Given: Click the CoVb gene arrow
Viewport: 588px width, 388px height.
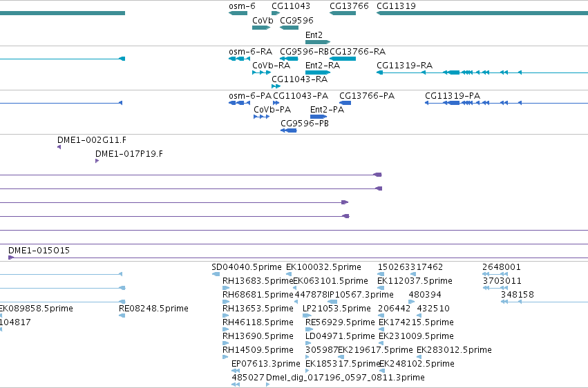Looking at the screenshot, I should (x=261, y=28).
